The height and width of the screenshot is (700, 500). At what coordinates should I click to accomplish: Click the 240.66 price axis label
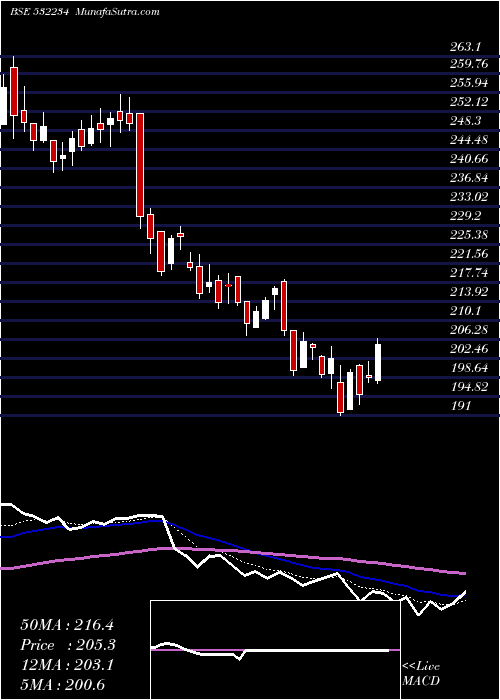point(469,159)
